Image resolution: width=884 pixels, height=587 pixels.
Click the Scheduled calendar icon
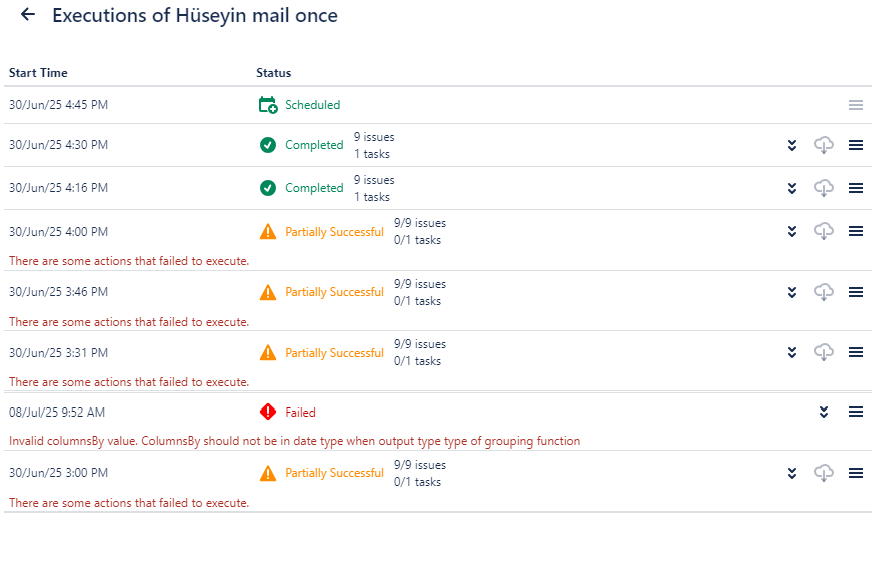(268, 105)
